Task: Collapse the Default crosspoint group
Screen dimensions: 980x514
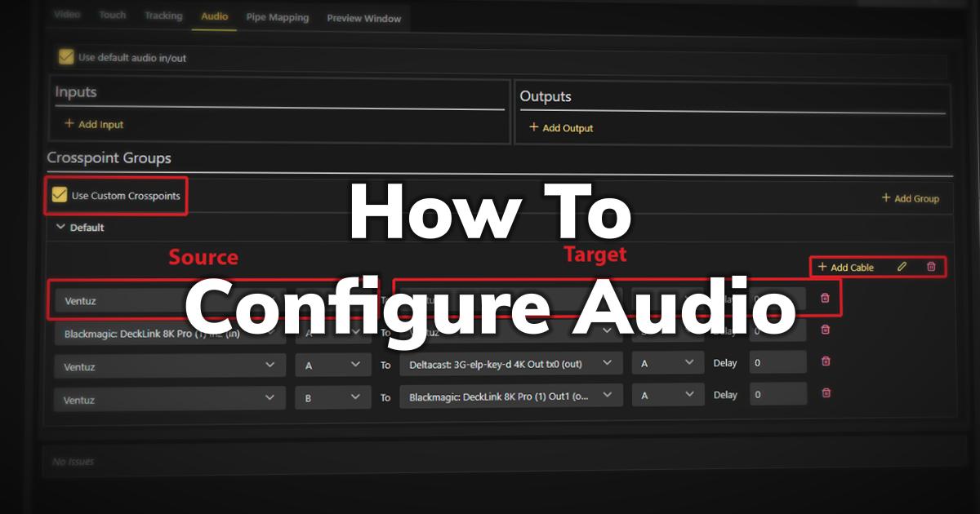Action: tap(60, 228)
